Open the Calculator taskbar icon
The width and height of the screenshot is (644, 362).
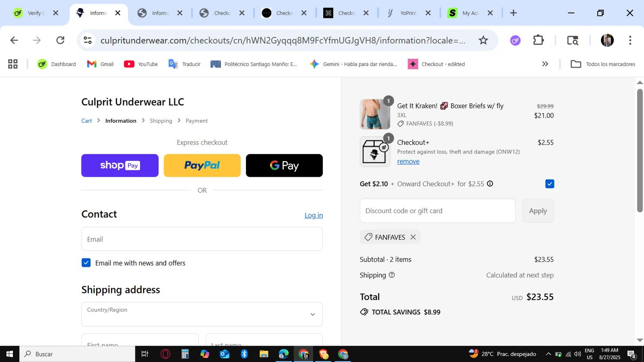pos(185,354)
